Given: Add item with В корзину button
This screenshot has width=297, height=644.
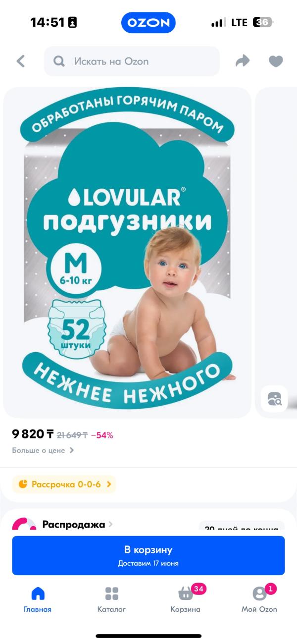Looking at the screenshot, I should click(x=148, y=555).
